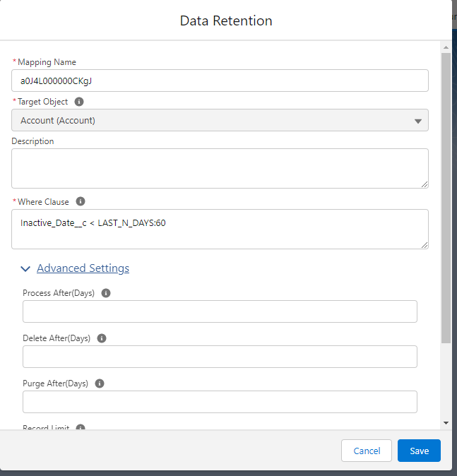Click the Purge After(Days) info icon
457x476 pixels.
[100, 383]
